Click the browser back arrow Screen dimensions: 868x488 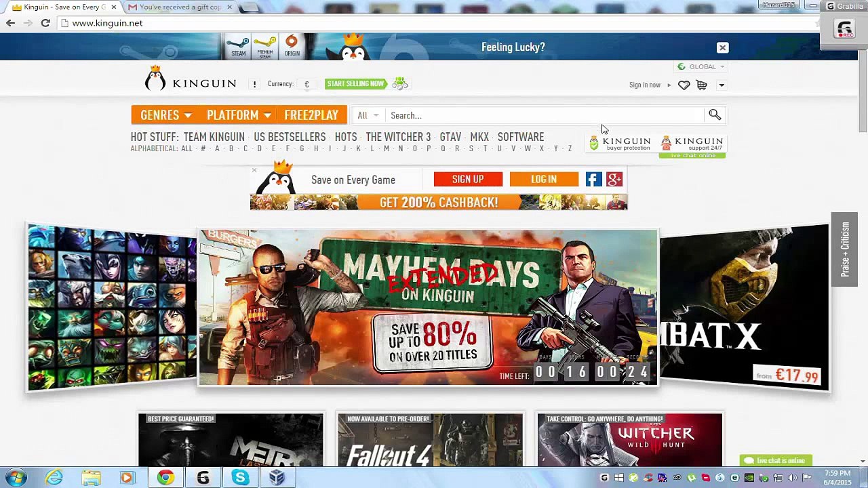tap(10, 23)
